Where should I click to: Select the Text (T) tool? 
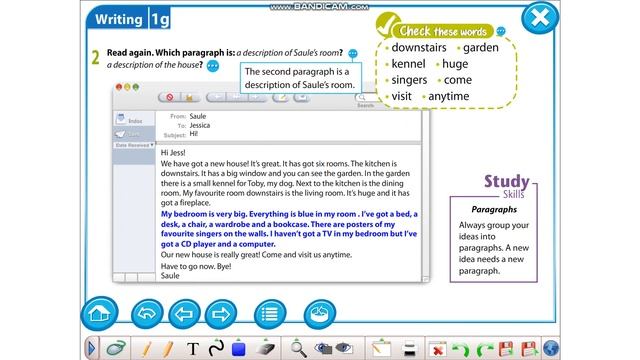click(x=193, y=349)
